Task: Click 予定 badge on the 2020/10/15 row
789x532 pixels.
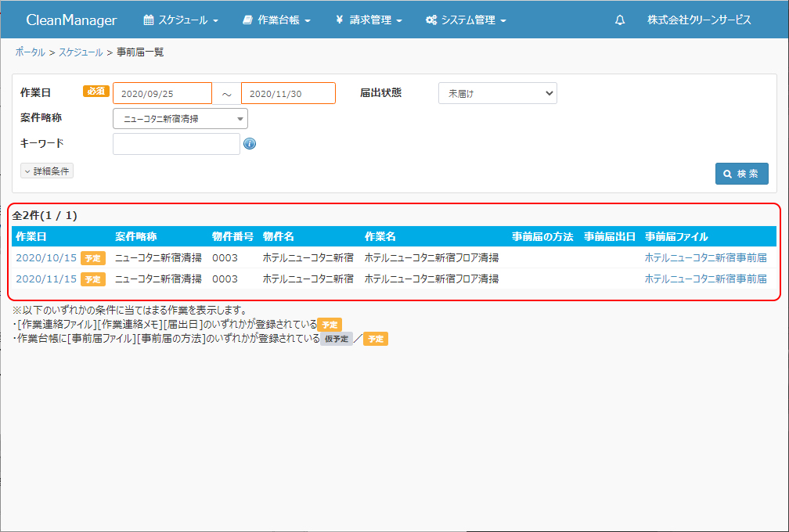Action: click(93, 258)
